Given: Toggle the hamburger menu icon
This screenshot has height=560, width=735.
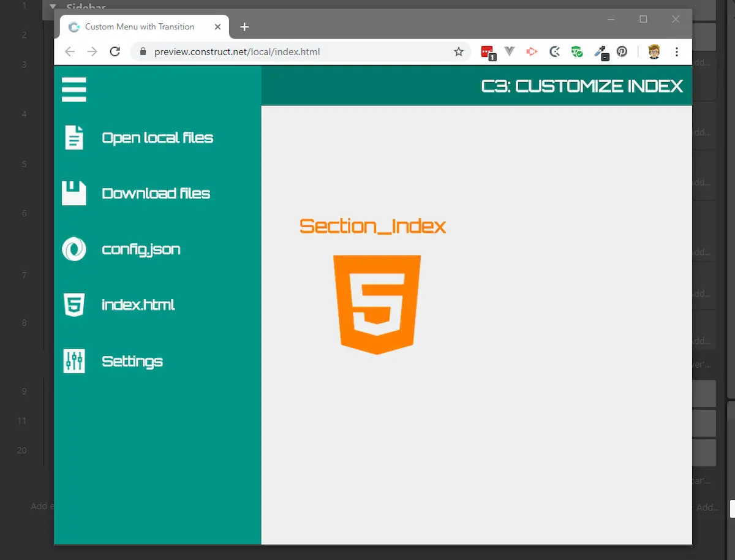Looking at the screenshot, I should pos(74,89).
